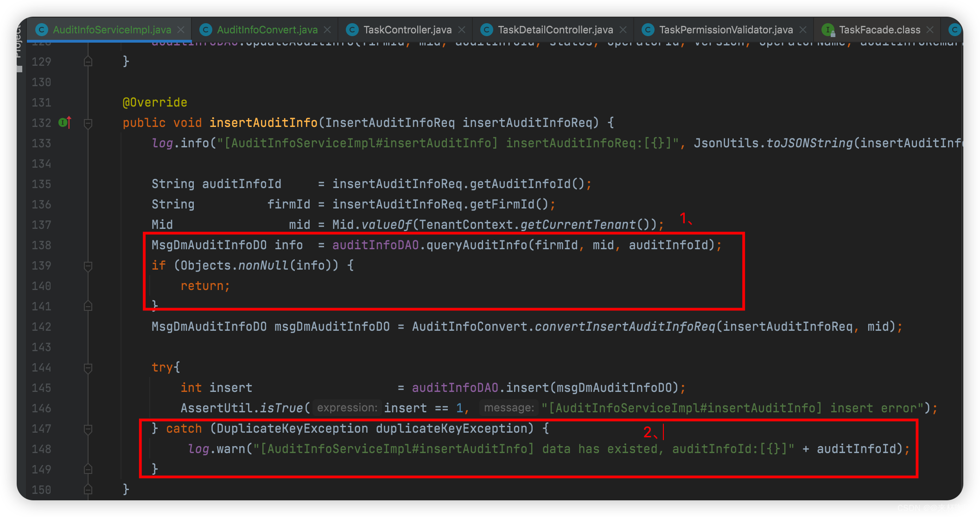This screenshot has height=517, width=980.
Task: Click the implements-method gutter icon on line 132
Action: tap(65, 122)
